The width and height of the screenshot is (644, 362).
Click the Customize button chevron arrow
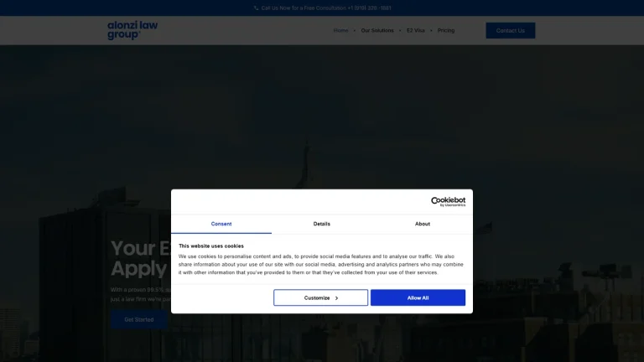pos(336,298)
